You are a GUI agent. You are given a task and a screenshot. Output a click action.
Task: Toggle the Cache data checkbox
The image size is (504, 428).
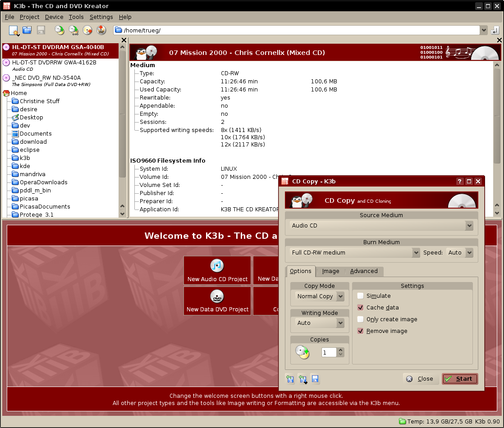tap(360, 308)
